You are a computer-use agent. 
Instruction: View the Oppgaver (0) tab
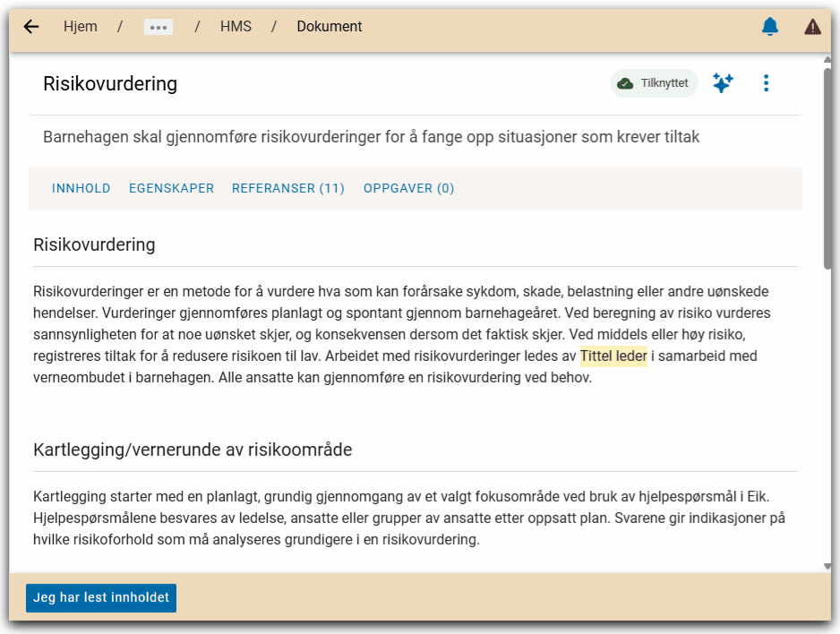click(408, 188)
